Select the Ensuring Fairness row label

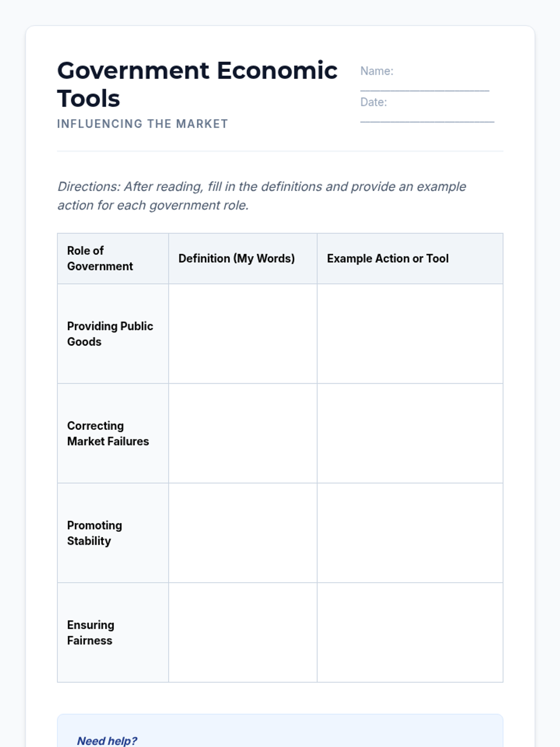[91, 633]
